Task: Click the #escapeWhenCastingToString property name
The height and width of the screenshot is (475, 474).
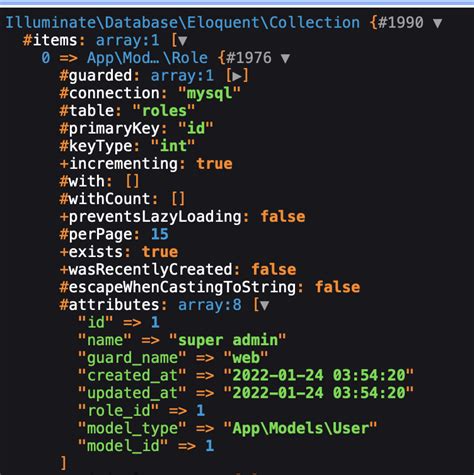Action: [x=178, y=287]
